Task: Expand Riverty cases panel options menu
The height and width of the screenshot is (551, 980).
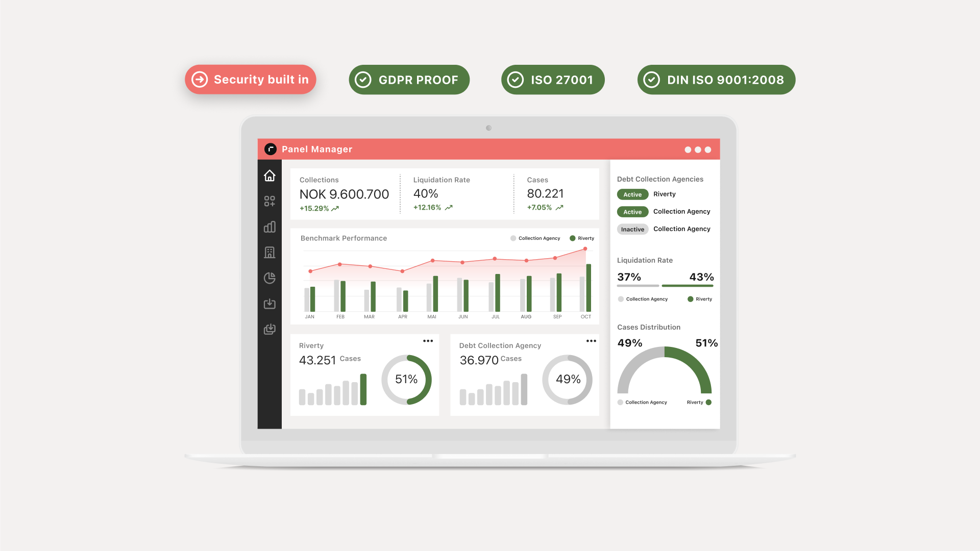Action: point(428,341)
